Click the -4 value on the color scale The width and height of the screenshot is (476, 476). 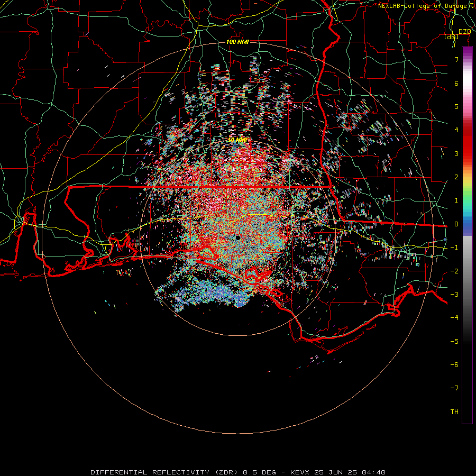click(x=454, y=318)
